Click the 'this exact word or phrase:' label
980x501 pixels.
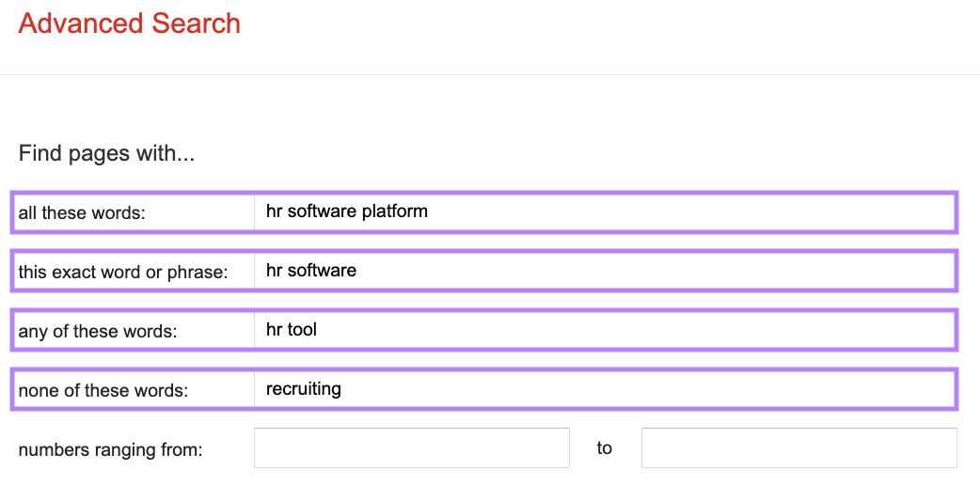pyautogui.click(x=123, y=273)
